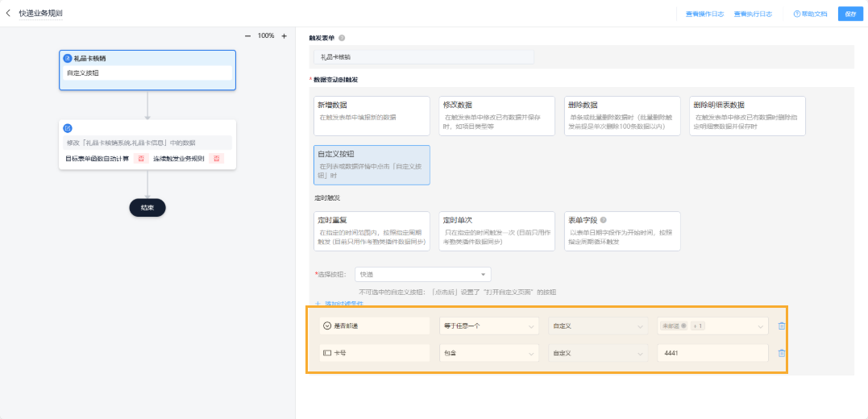The width and height of the screenshot is (868, 419).
Task: Toggle 目标表单函数自动计算 否 badge
Action: [140, 159]
